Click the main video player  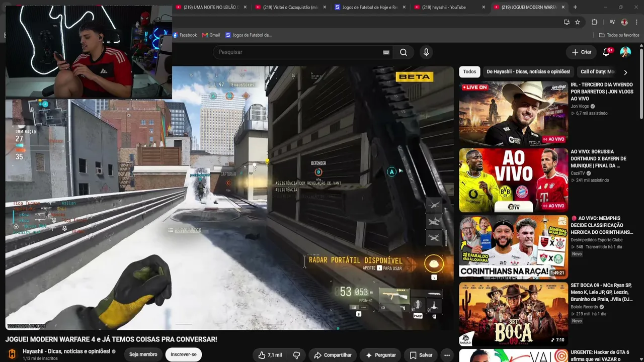click(229, 198)
